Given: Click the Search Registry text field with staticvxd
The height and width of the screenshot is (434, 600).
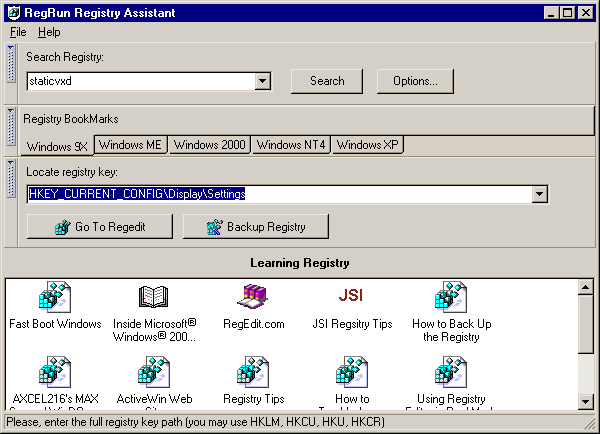Looking at the screenshot, I should (x=141, y=81).
